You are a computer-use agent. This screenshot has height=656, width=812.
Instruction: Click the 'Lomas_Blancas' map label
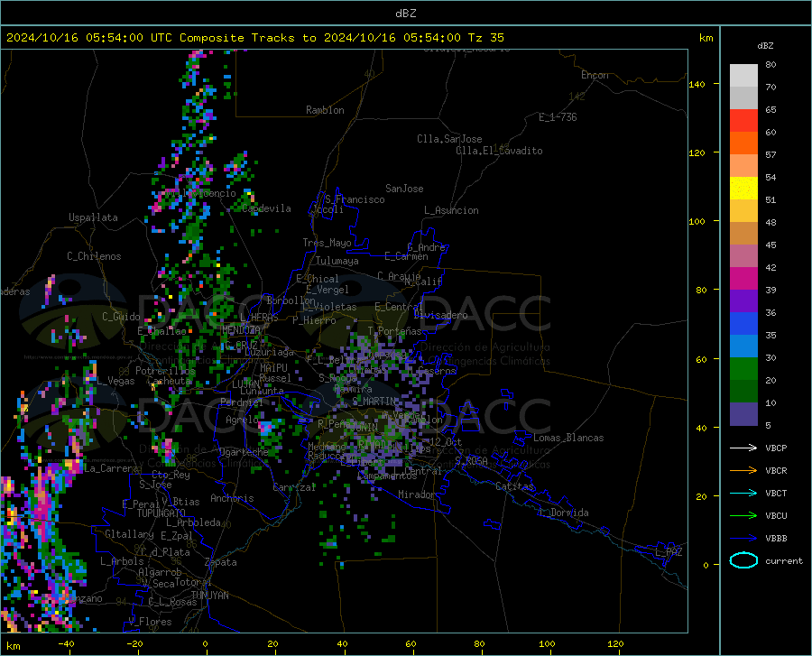[568, 438]
